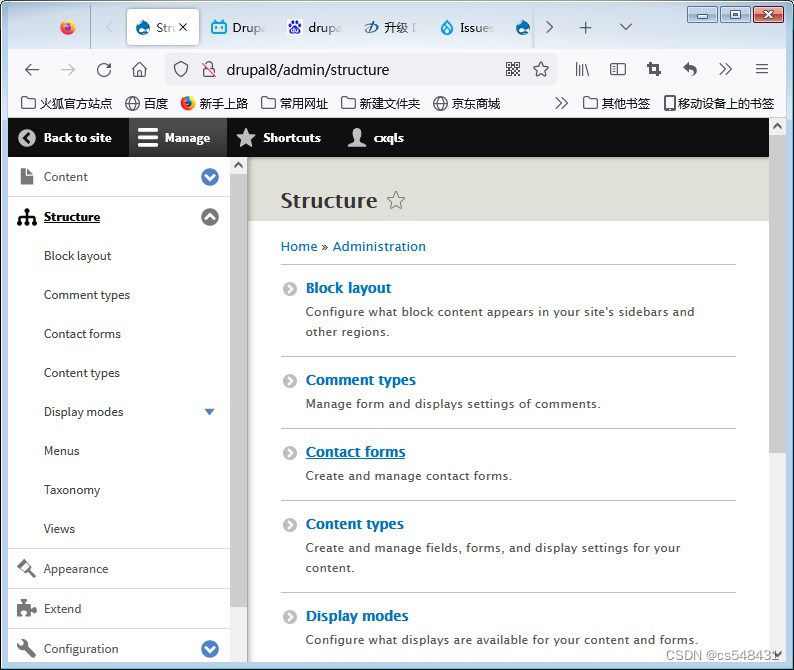The image size is (794, 670).
Task: Expand the Content sidebar menu arrow
Action: click(210, 177)
